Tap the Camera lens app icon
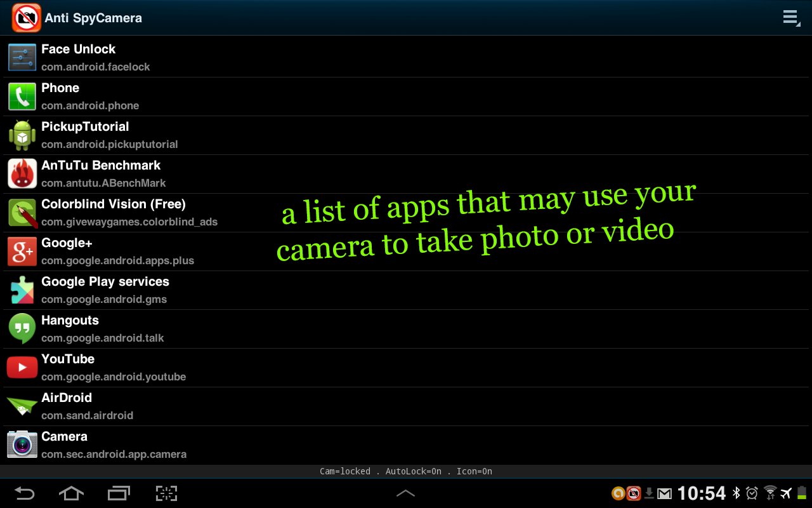This screenshot has width=812, height=508. (x=22, y=445)
